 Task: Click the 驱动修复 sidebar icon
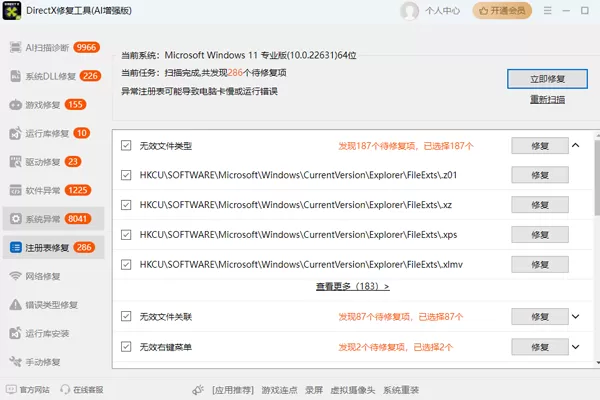coord(15,162)
